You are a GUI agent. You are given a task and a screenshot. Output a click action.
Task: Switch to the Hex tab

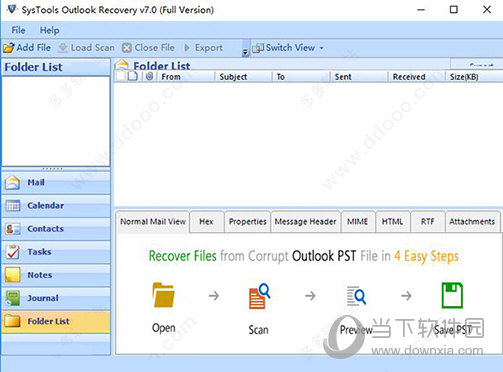[x=206, y=222]
